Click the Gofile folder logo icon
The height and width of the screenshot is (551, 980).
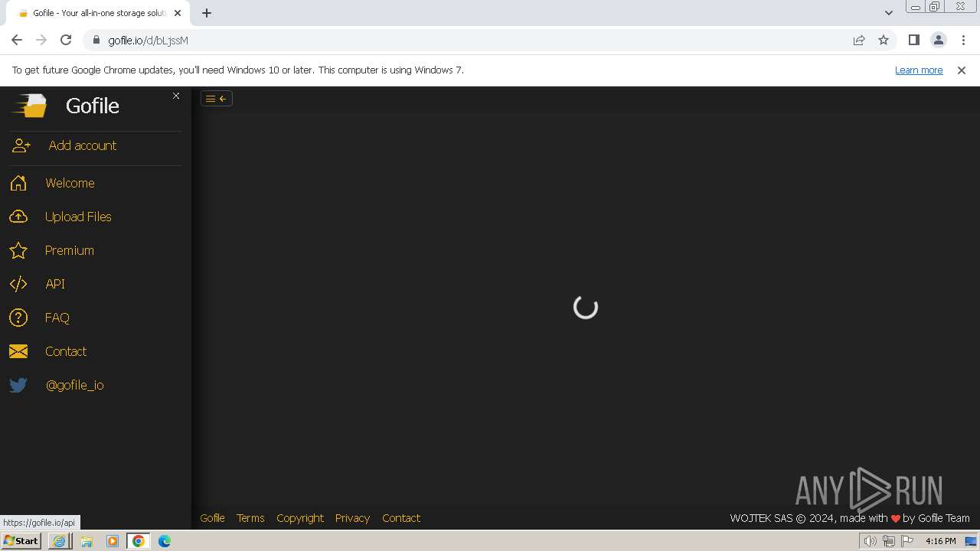[x=29, y=105]
